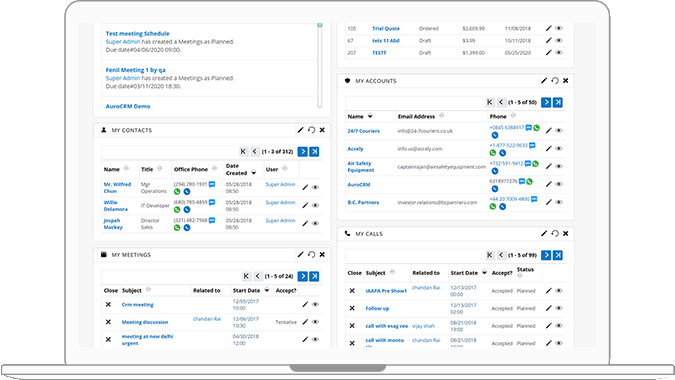View details of Jospeh Mackey contact
The height and width of the screenshot is (380, 675).
316,223
